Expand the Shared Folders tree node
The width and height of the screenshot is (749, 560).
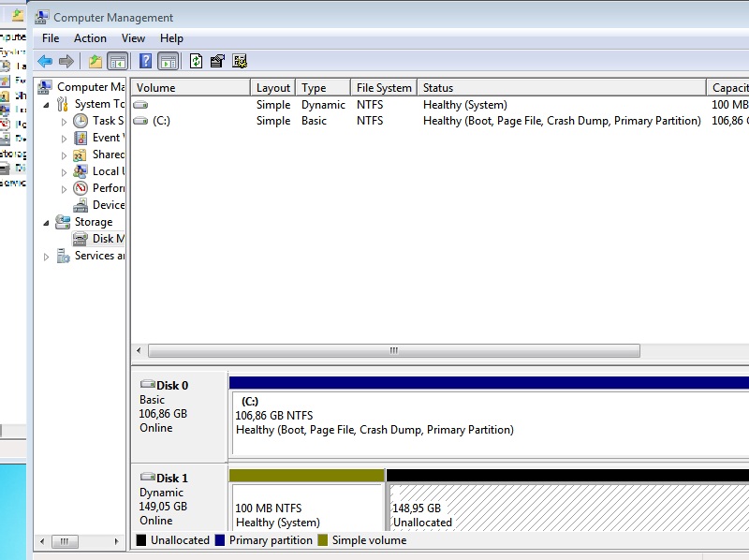pyautogui.click(x=64, y=155)
